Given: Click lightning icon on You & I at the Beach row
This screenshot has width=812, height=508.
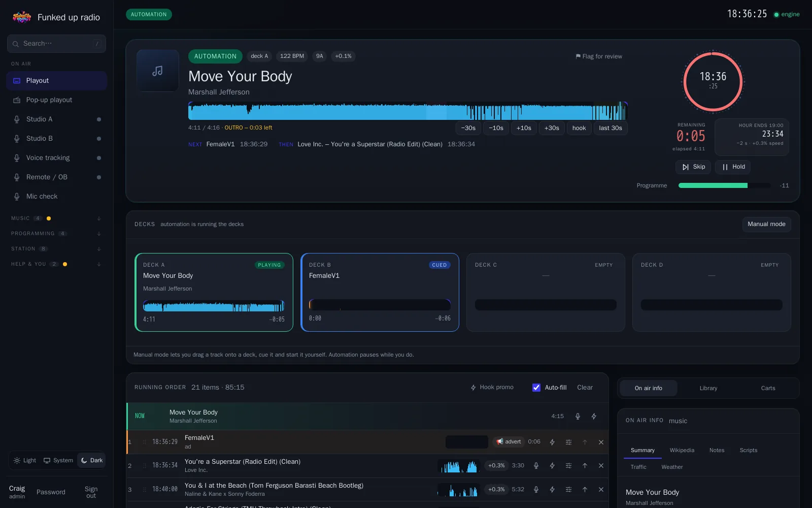Looking at the screenshot, I should 552,490.
